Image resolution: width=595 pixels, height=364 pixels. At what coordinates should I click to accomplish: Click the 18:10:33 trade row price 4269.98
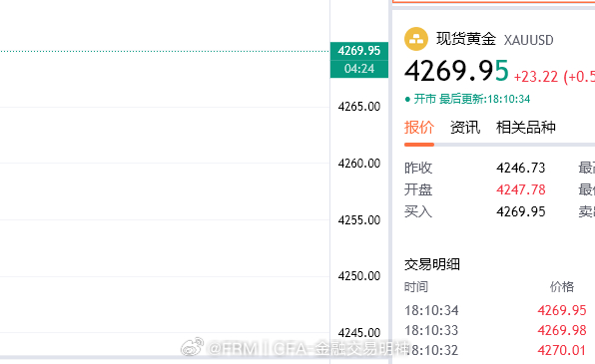(562, 330)
